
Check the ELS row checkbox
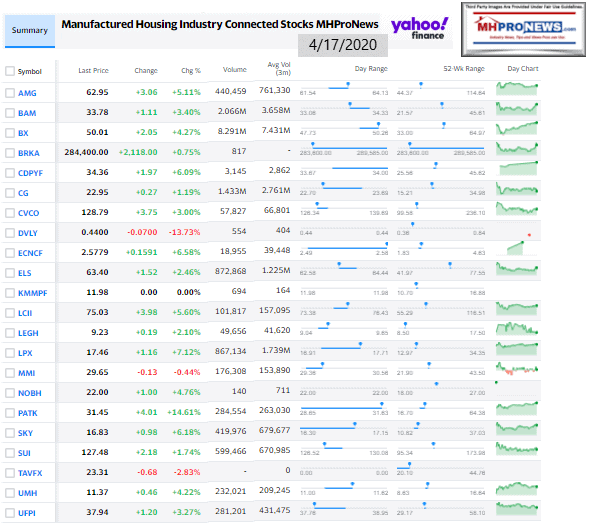10,273
